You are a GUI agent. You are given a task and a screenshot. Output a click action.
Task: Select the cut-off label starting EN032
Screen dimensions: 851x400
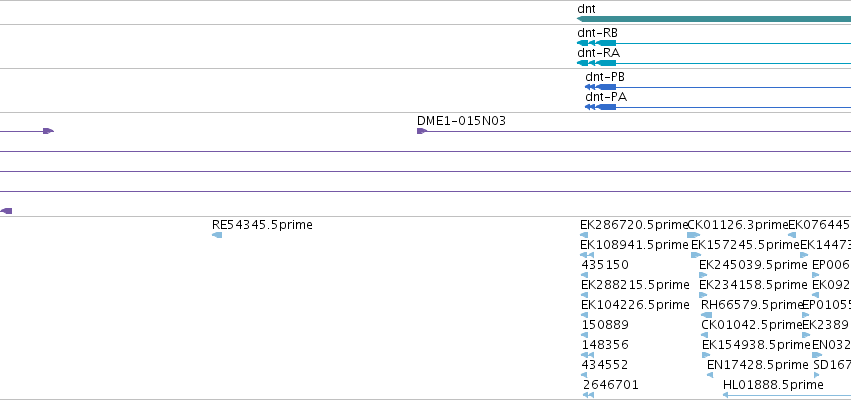831,345
